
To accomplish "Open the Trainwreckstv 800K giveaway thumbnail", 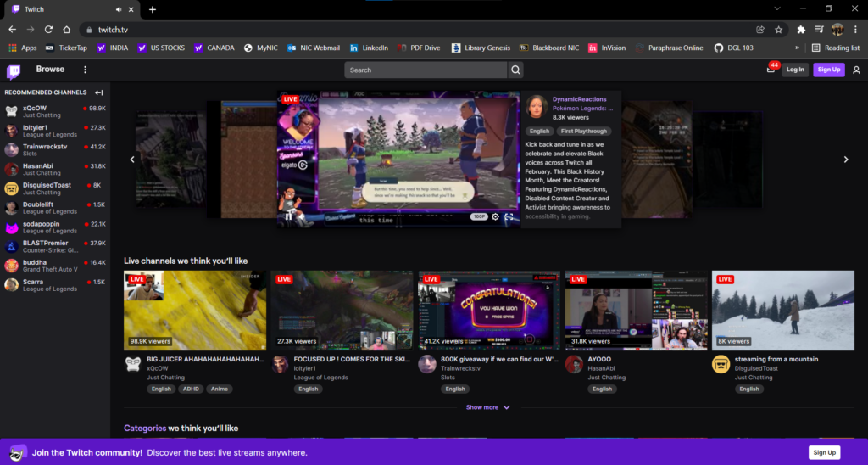I will 489,311.
